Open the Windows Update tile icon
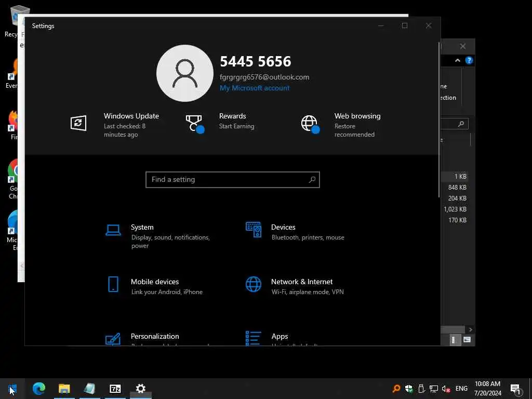 coord(78,123)
